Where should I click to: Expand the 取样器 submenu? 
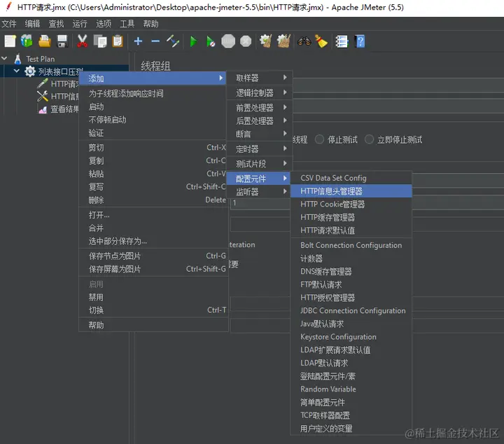(260, 78)
